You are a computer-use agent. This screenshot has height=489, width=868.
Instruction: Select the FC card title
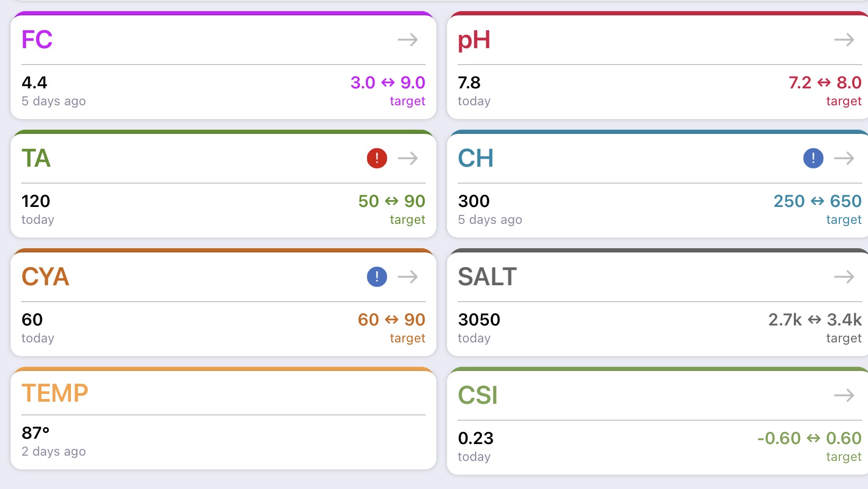coord(37,40)
